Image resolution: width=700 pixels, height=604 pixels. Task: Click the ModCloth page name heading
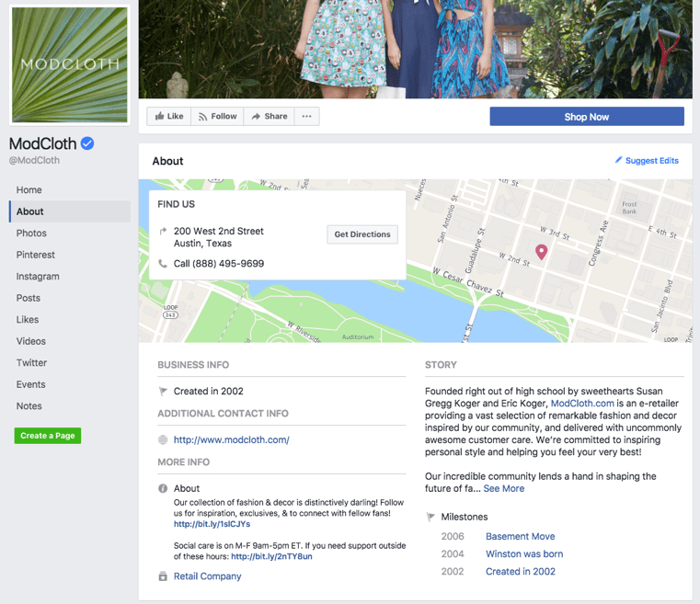tap(43, 143)
